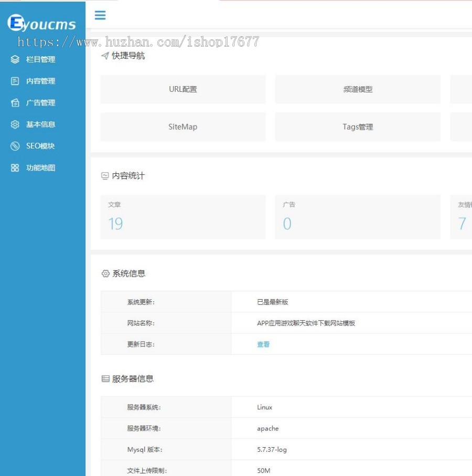Click the document icon beside 内容管理
472x476 pixels.
click(15, 81)
